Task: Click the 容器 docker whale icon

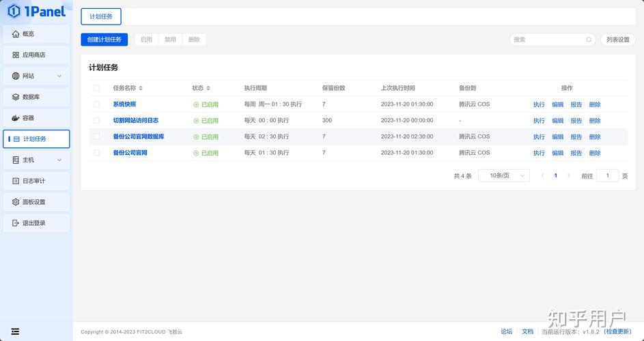Action: [x=16, y=118]
